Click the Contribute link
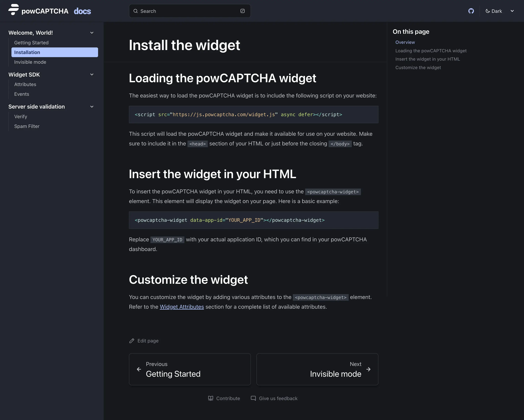The width and height of the screenshot is (524, 420). (x=224, y=398)
